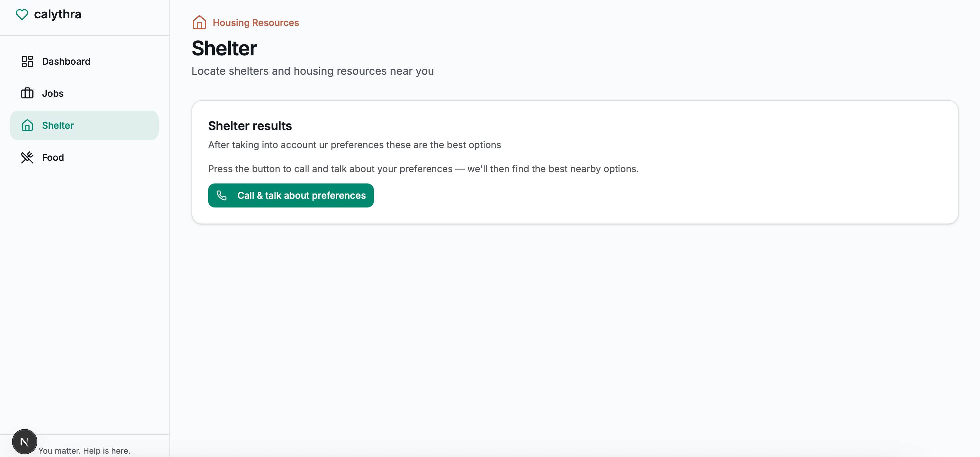Click the Housing Resources breadcrumb text

(256, 22)
